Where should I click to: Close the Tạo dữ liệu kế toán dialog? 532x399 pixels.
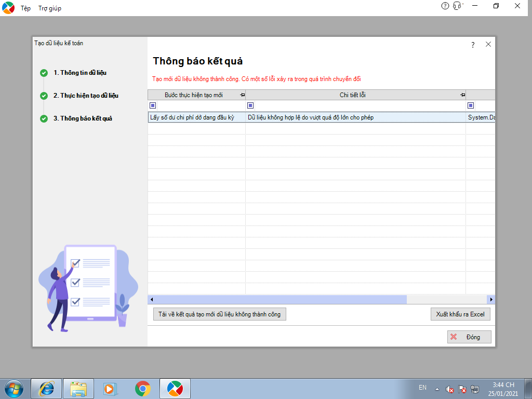[488, 44]
